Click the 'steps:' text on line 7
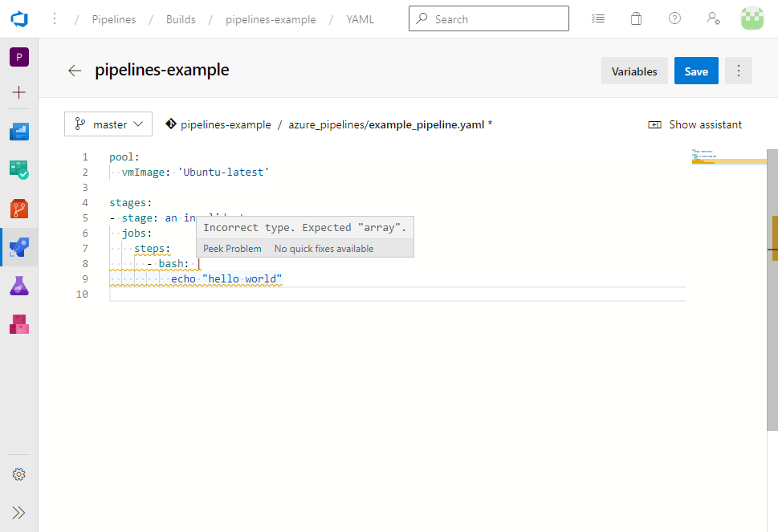The image size is (778, 532). click(153, 249)
